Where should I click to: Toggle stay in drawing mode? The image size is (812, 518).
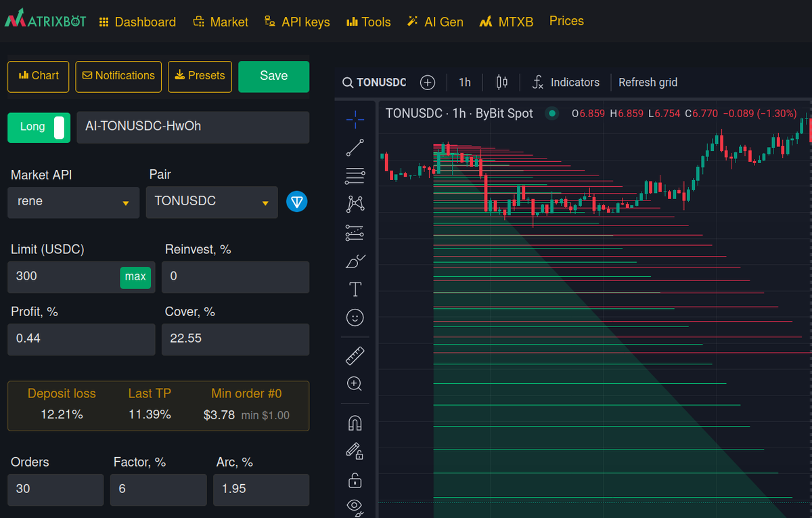[355, 451]
